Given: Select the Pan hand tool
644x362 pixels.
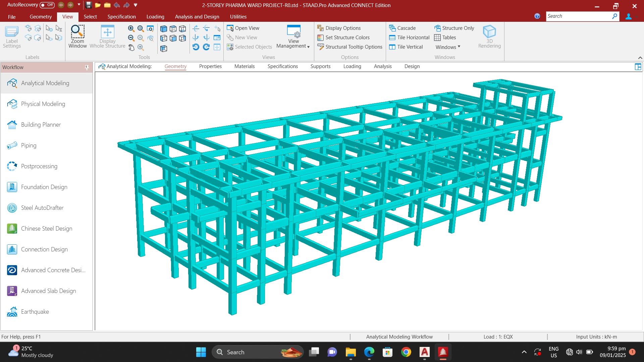Looking at the screenshot, I should pyautogui.click(x=131, y=48).
